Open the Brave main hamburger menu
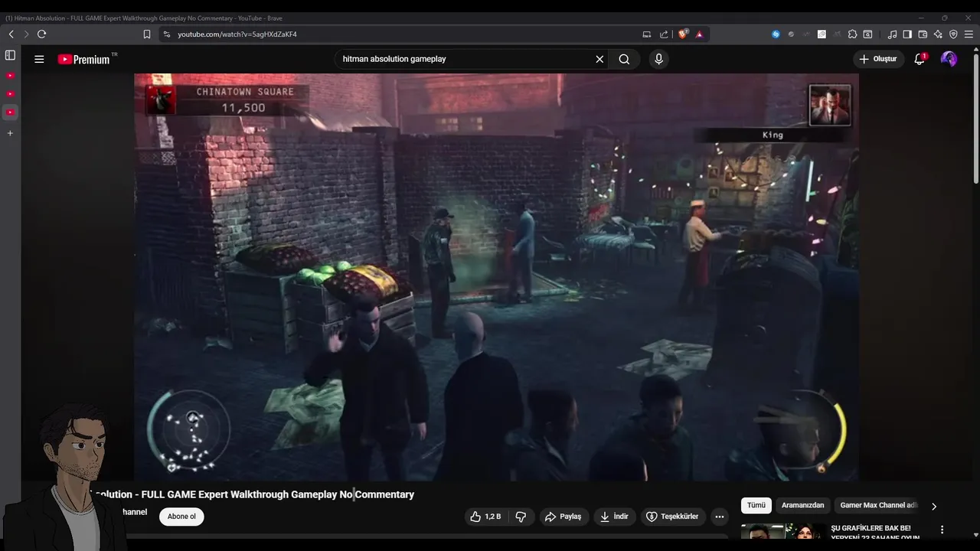 point(969,34)
